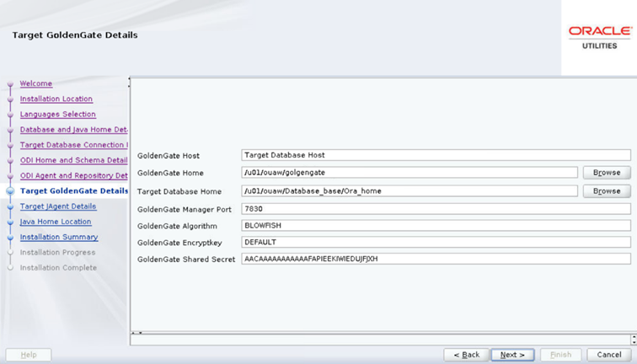The image size is (637, 364).
Task: Click the GoldenGate Encryptkey field
Action: click(436, 242)
